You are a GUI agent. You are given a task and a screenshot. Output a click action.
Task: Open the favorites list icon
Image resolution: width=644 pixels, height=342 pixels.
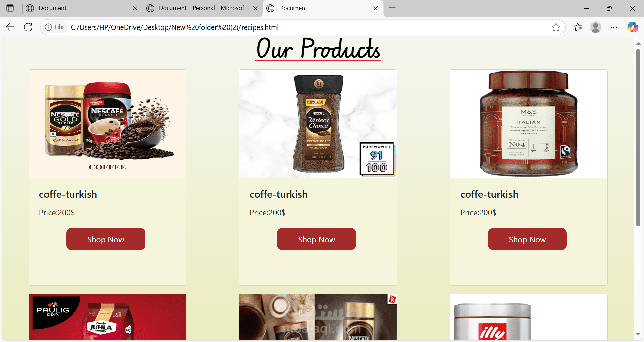[578, 27]
